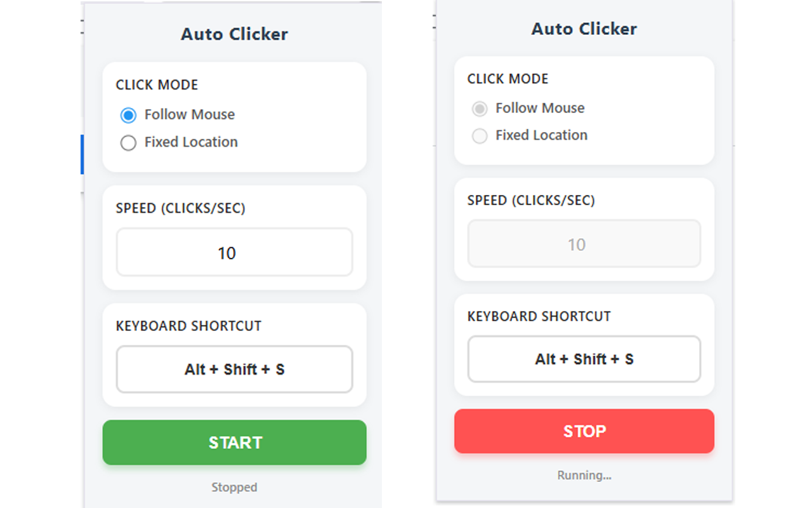Click the Follow Mouse text label
This screenshot has width=812, height=508.
point(190,114)
